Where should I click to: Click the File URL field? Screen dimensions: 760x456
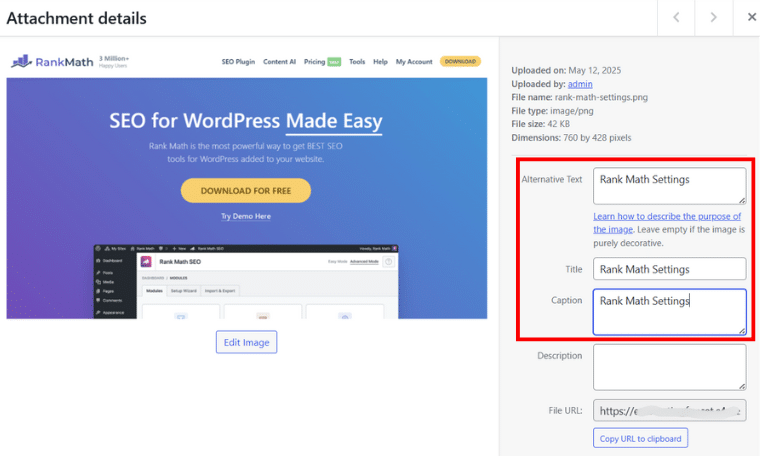[669, 410]
